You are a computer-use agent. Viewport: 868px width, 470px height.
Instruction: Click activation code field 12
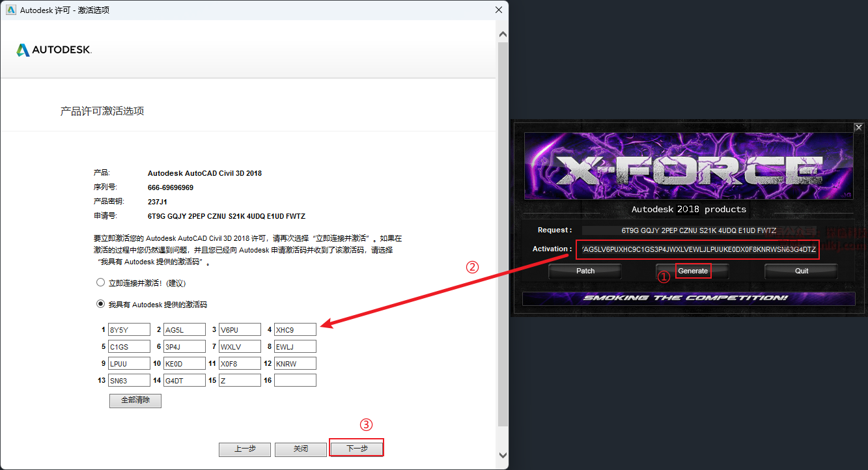coord(295,363)
